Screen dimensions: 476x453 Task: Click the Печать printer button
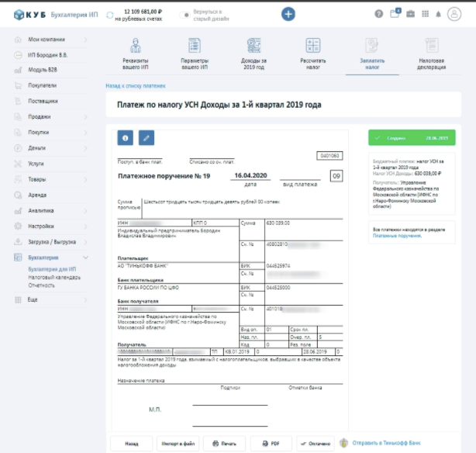point(224,444)
